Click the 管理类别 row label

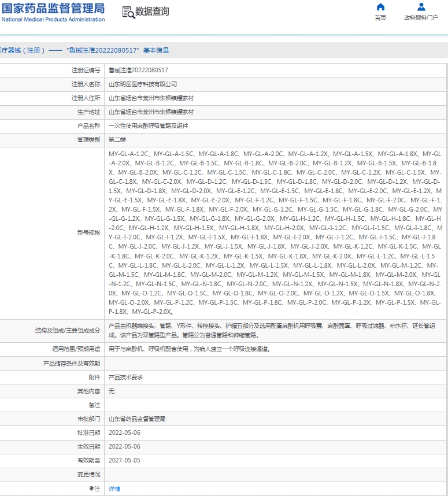tap(88, 139)
